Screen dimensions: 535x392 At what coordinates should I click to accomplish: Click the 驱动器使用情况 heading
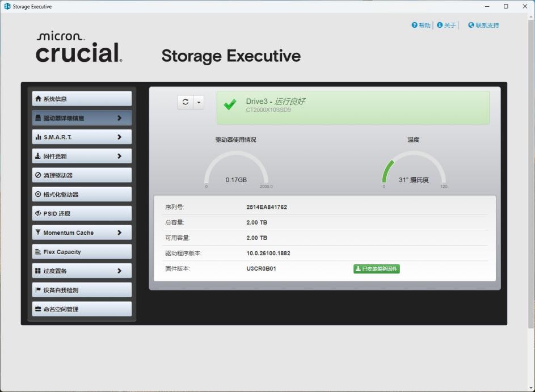click(236, 140)
